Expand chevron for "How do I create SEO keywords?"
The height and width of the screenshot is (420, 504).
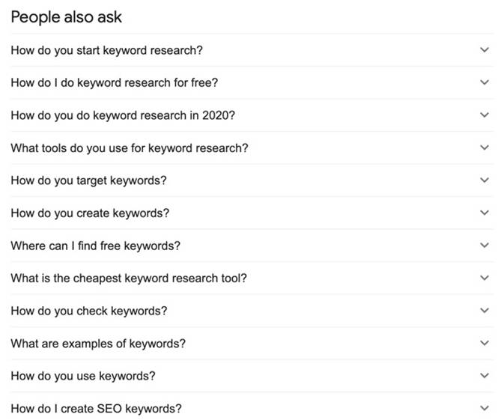click(x=484, y=408)
